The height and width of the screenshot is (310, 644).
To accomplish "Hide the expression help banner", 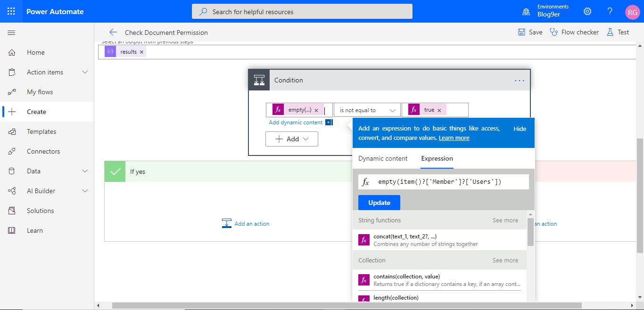I will click(520, 129).
